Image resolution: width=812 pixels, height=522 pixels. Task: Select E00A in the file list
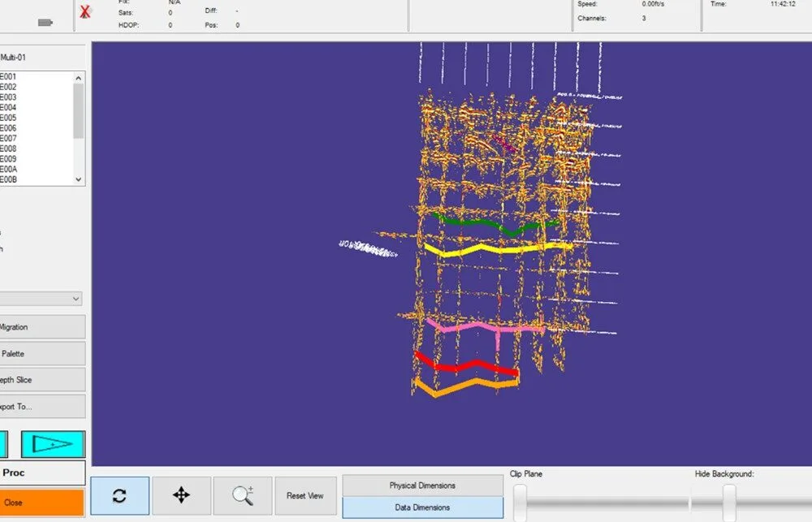(x=8, y=170)
